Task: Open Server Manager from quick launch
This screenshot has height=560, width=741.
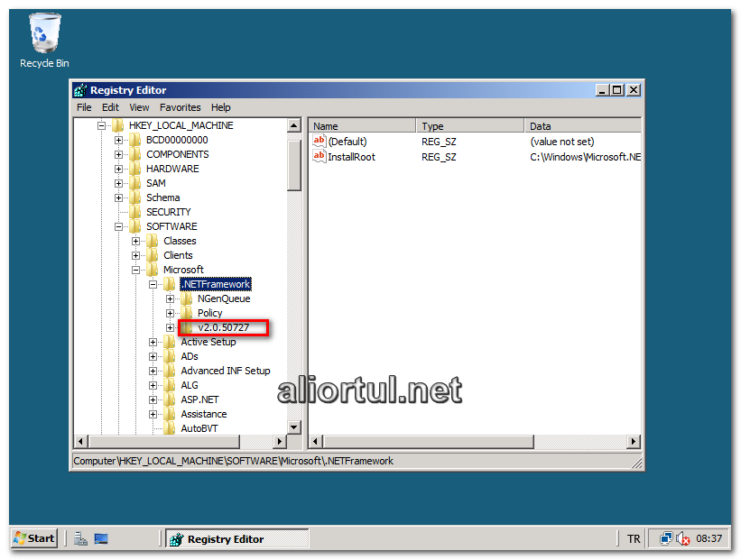Action: click(x=80, y=538)
